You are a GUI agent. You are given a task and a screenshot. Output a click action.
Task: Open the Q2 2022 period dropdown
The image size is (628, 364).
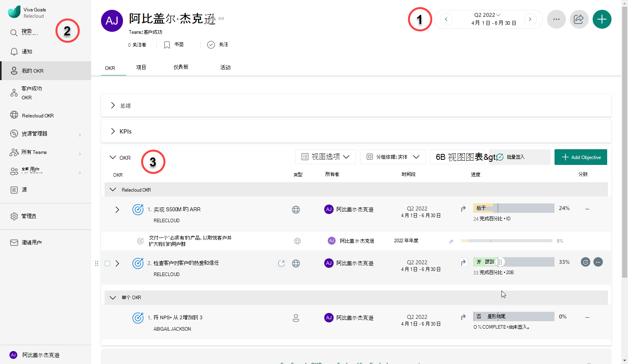coord(487,15)
